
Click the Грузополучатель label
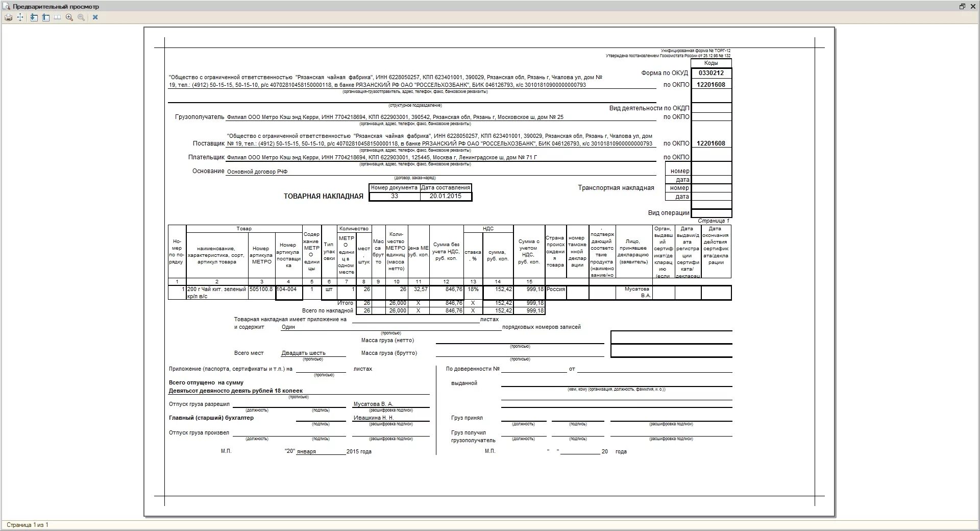click(200, 117)
